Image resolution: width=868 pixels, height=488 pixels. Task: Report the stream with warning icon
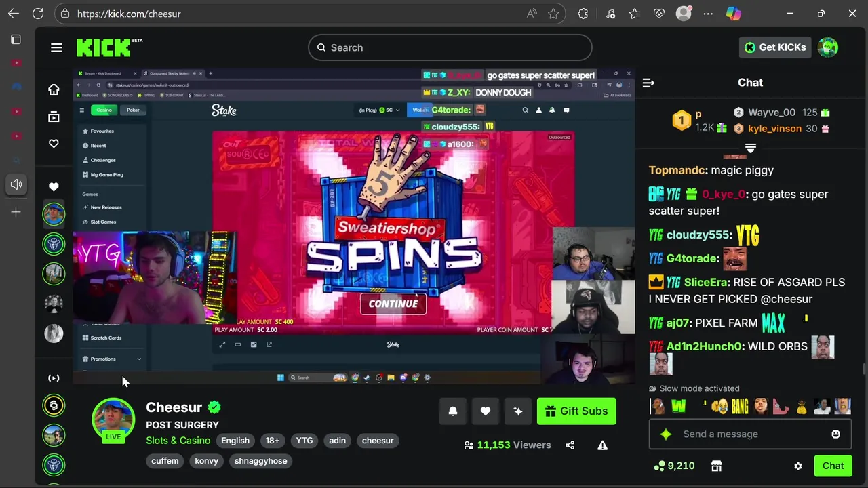[602, 445]
